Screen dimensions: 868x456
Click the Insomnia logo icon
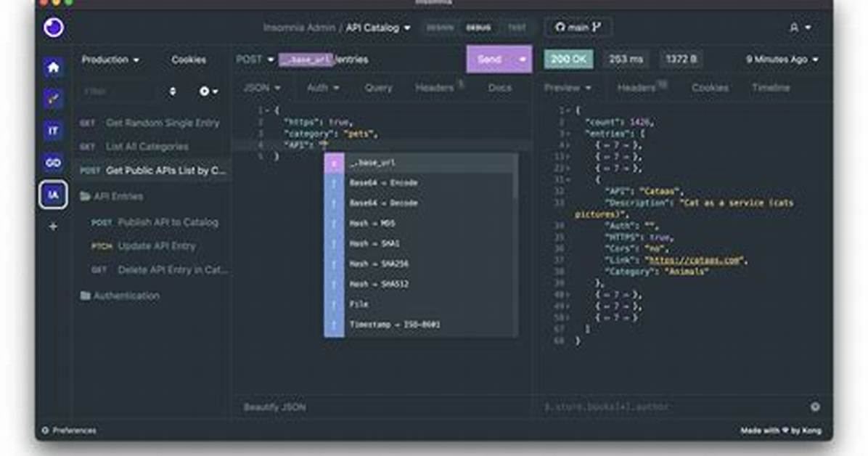coord(54,27)
